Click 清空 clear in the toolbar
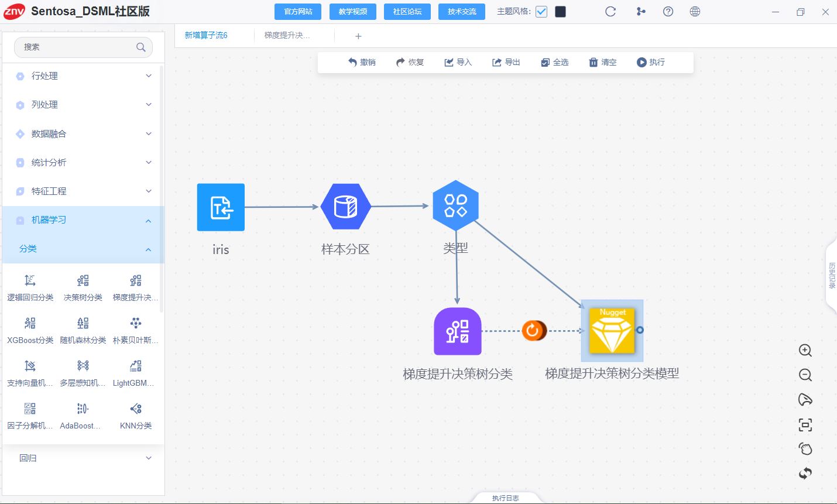The height and width of the screenshot is (504, 837). click(602, 62)
